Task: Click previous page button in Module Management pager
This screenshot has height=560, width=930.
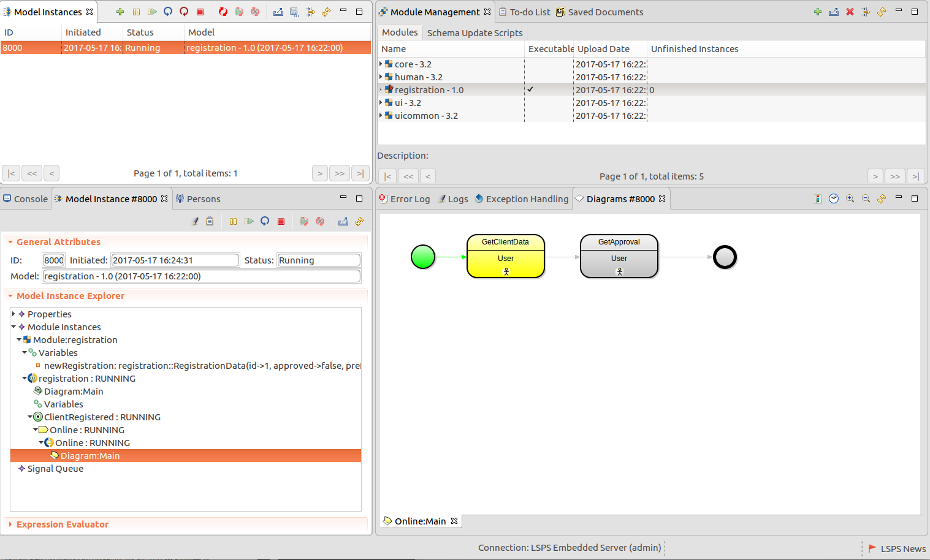Action: [x=428, y=176]
